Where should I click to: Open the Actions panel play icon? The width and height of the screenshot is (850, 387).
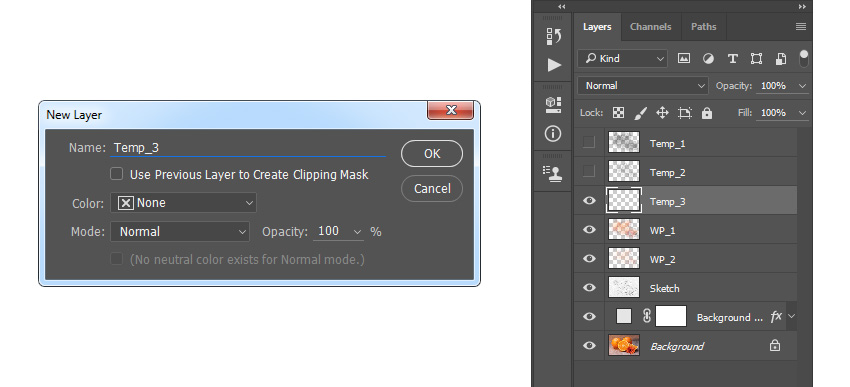click(x=554, y=65)
